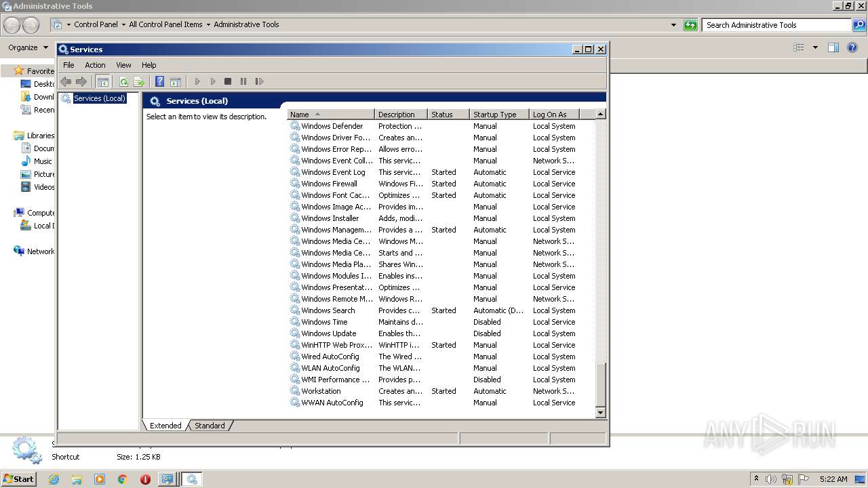Launch Internet Explorer from the taskbar
Screen dimensions: 868x488
(x=54, y=479)
